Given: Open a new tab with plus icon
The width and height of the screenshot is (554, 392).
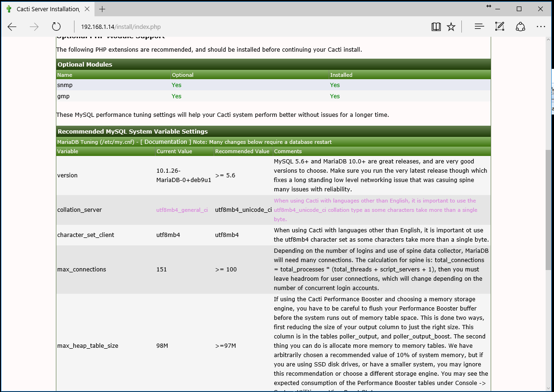Looking at the screenshot, I should click(102, 9).
